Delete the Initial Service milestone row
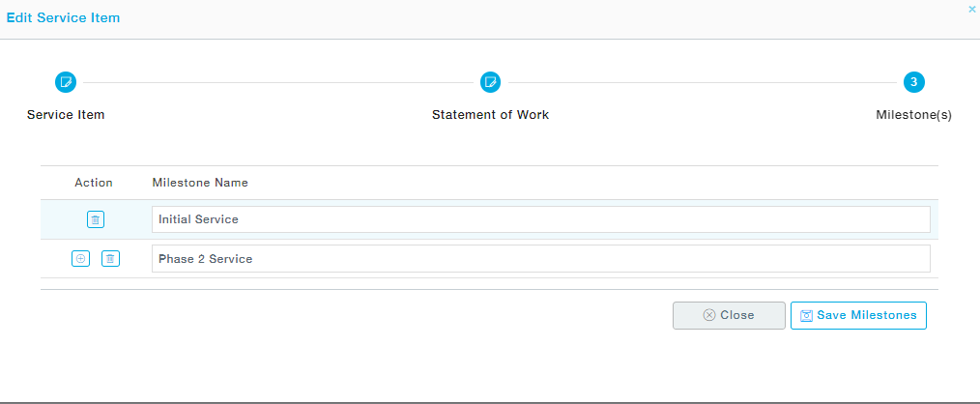This screenshot has height=404, width=980. [x=95, y=219]
